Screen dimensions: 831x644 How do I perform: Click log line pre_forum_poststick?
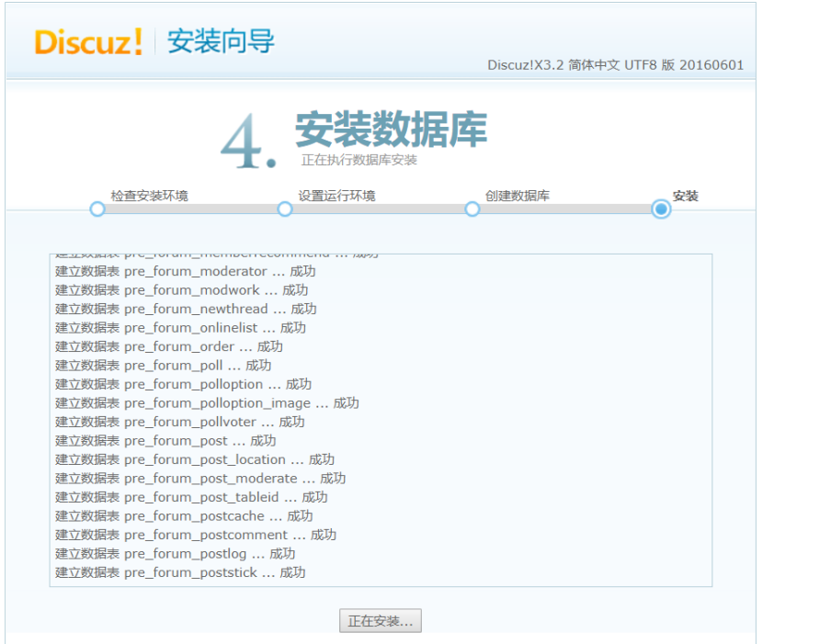coord(181,572)
